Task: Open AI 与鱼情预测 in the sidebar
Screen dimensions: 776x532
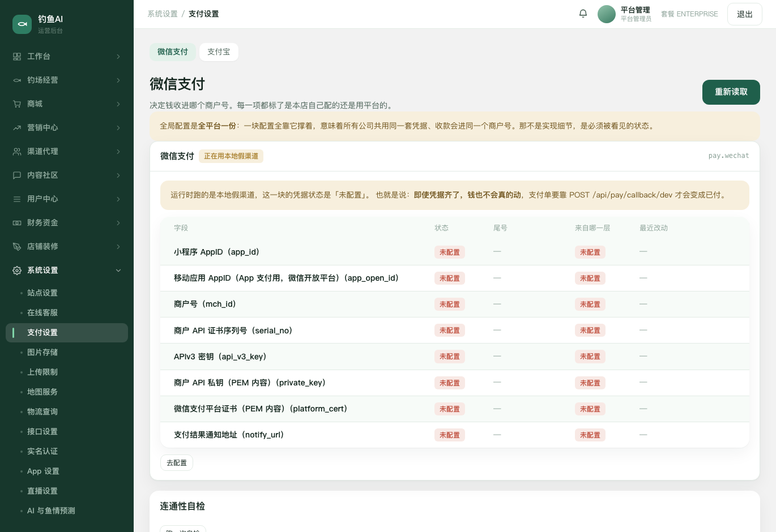Action: (67, 511)
